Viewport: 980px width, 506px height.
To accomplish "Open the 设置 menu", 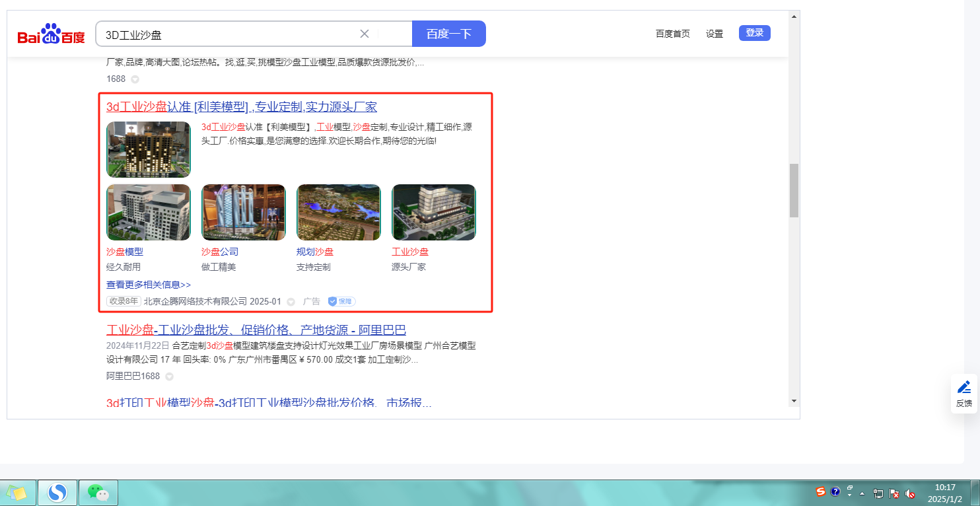I will click(715, 34).
